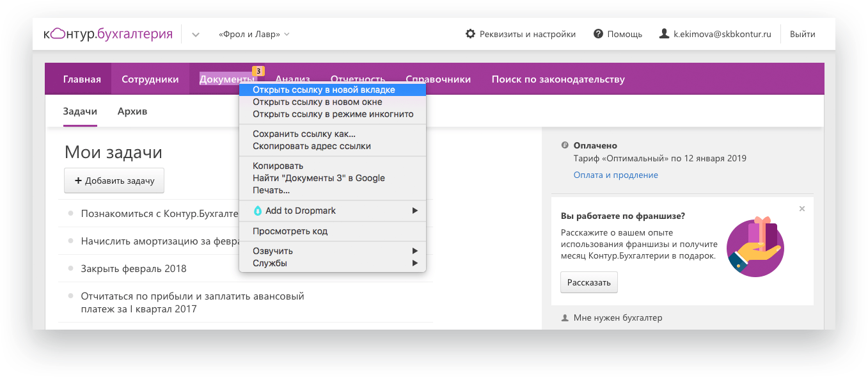Click the gift-in-hand illustration
The width and height of the screenshot is (868, 377).
tap(755, 247)
